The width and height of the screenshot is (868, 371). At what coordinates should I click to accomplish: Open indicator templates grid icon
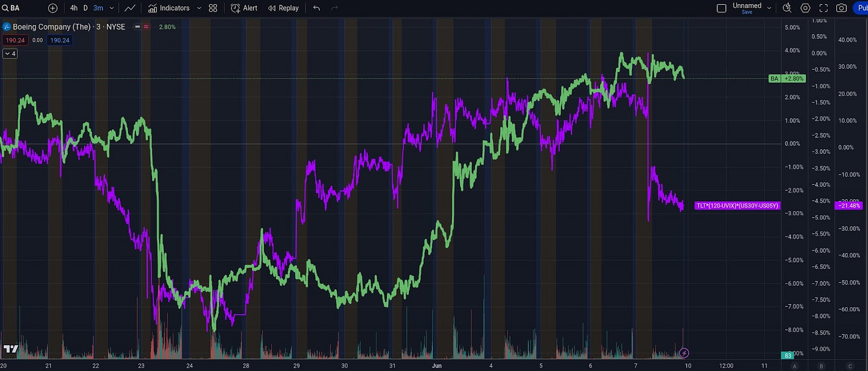point(213,8)
